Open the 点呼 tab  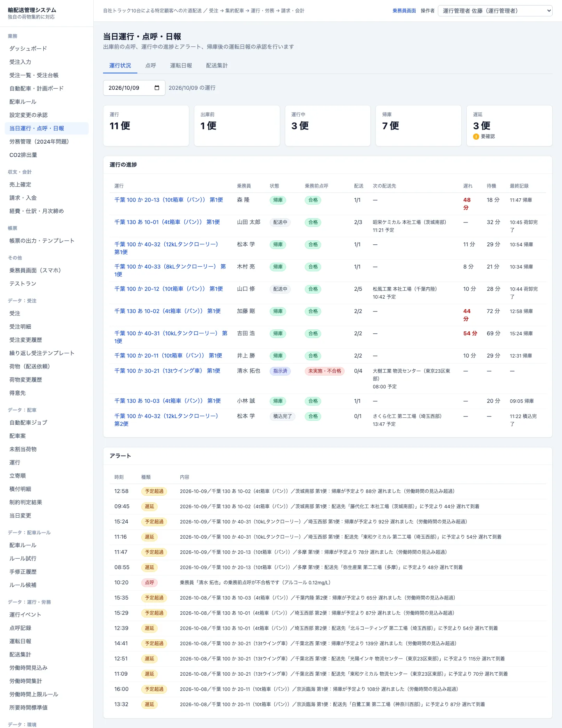point(151,66)
